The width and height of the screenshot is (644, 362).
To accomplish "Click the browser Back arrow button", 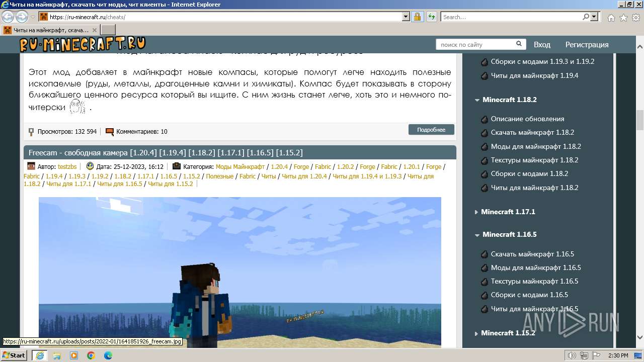I will click(8, 17).
